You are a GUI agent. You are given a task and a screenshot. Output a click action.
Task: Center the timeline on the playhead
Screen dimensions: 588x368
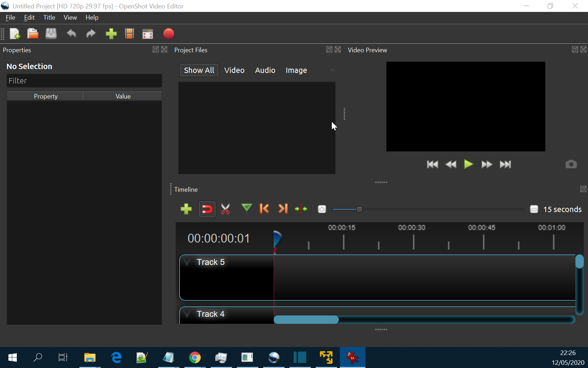click(301, 209)
